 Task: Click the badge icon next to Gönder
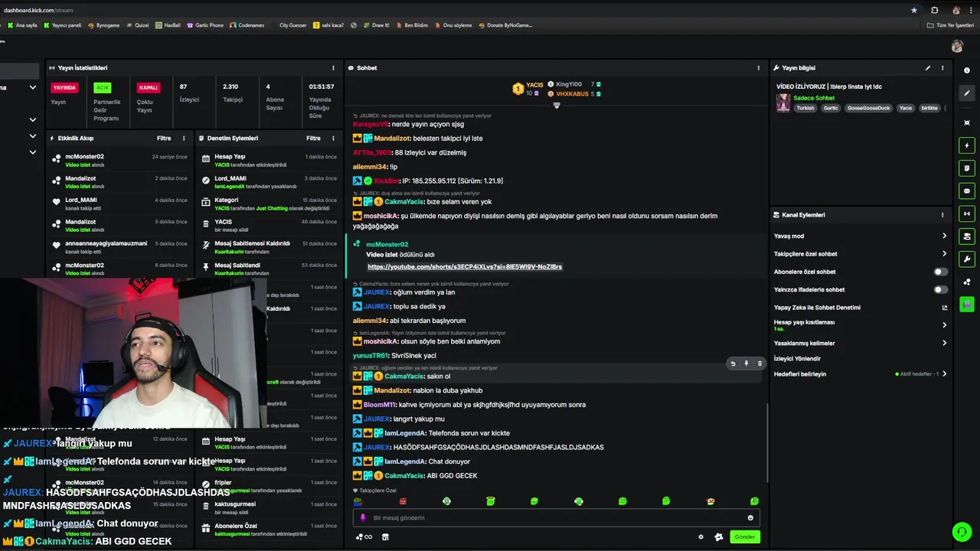tap(718, 537)
